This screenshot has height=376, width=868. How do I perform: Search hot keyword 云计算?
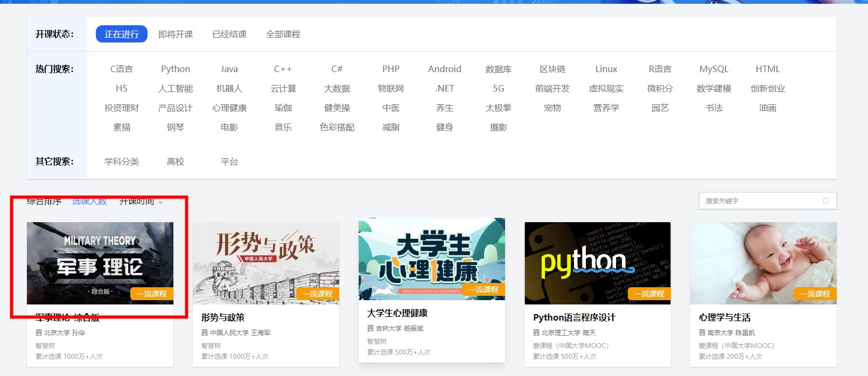pos(283,88)
